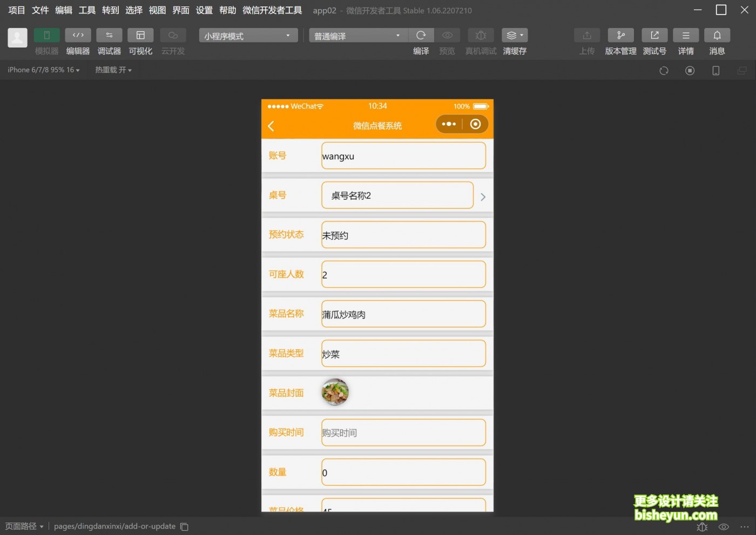Open the test account icon
The width and height of the screenshot is (756, 535).
(654, 35)
